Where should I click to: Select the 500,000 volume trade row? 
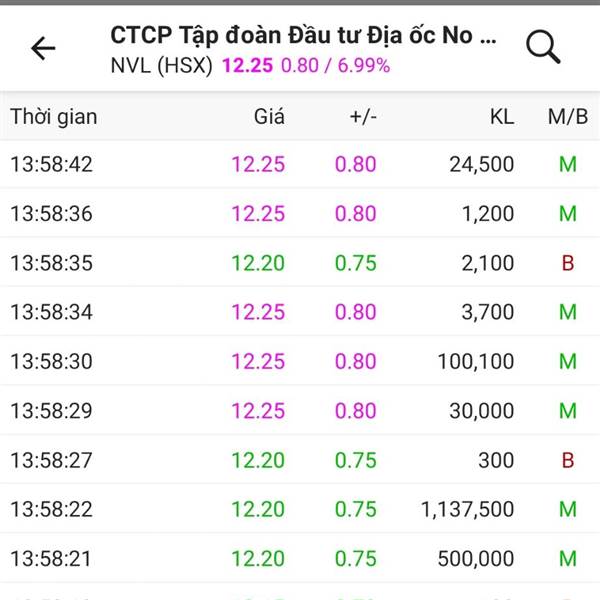(x=300, y=558)
